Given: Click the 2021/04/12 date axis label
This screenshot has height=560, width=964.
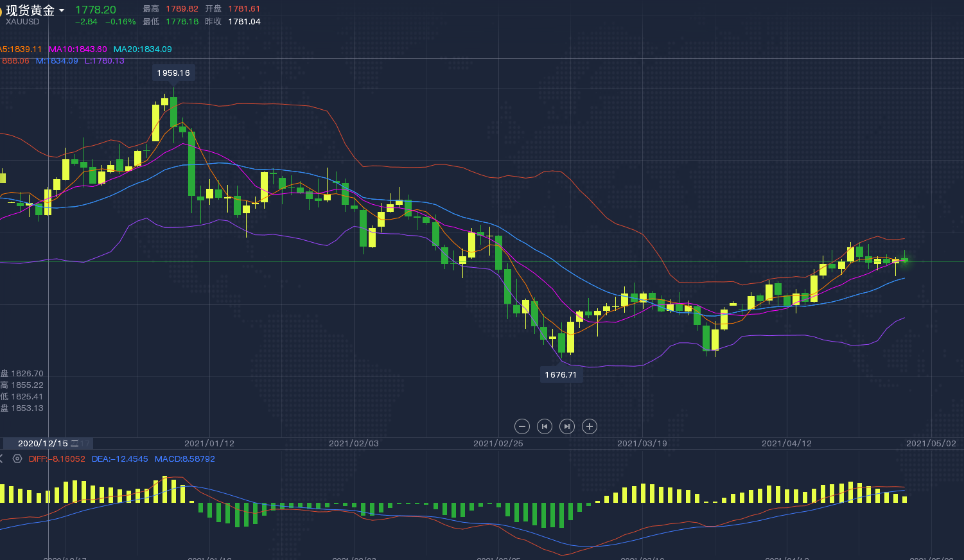Looking at the screenshot, I should coord(787,444).
